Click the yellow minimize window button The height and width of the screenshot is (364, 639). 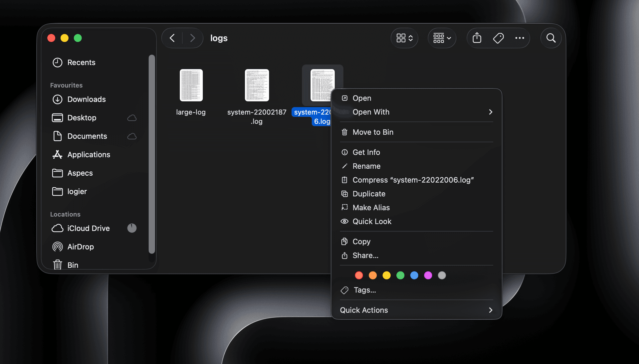click(65, 38)
